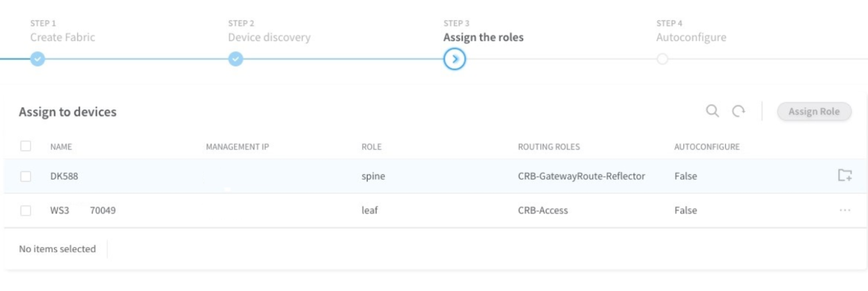Image resolution: width=868 pixels, height=291 pixels.
Task: Sort by NAME column header
Action: (x=61, y=147)
